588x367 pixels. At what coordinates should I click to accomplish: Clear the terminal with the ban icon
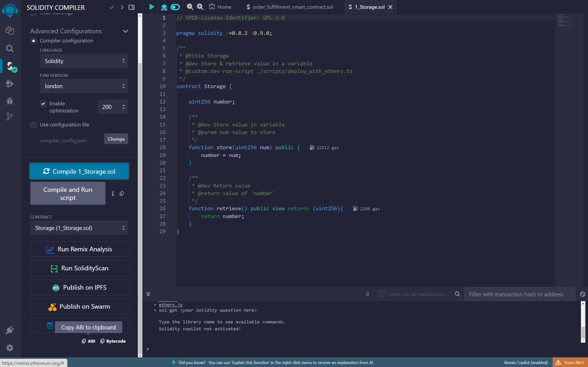(583, 294)
